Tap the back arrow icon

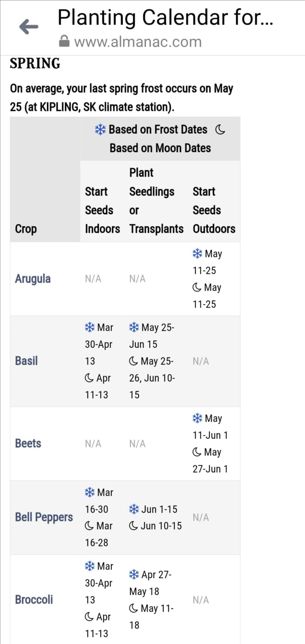pos(29,27)
